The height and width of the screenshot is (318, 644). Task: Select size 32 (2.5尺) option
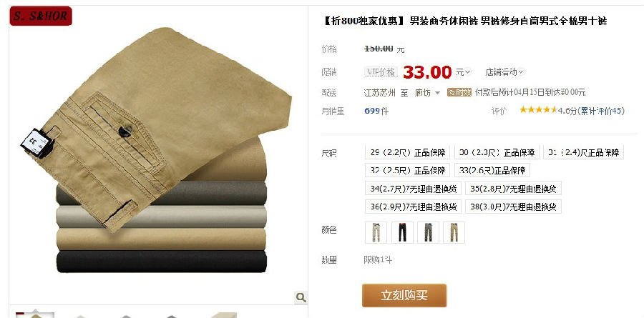pos(407,170)
